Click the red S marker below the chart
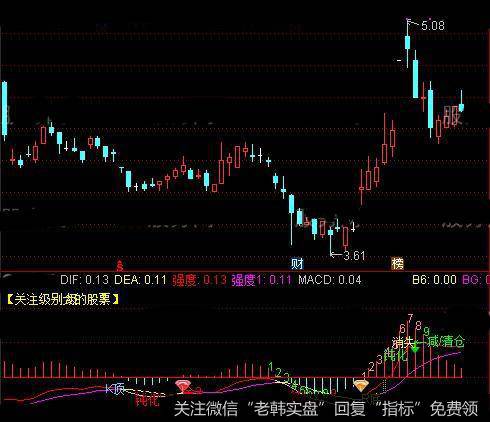 click(x=120, y=266)
